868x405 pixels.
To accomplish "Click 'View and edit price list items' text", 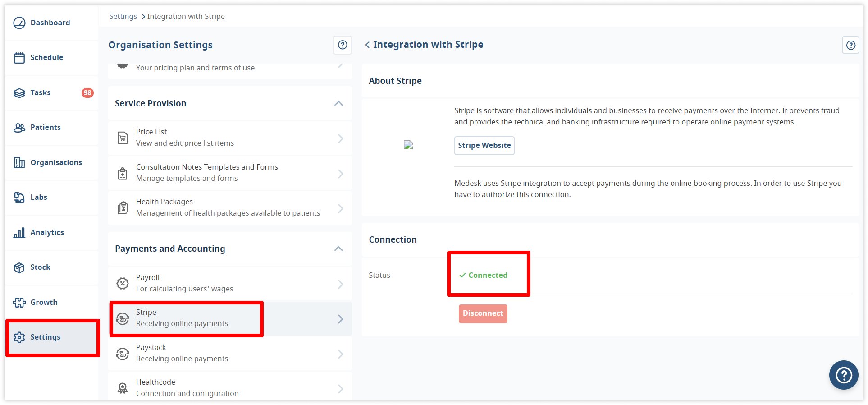I will pyautogui.click(x=185, y=143).
